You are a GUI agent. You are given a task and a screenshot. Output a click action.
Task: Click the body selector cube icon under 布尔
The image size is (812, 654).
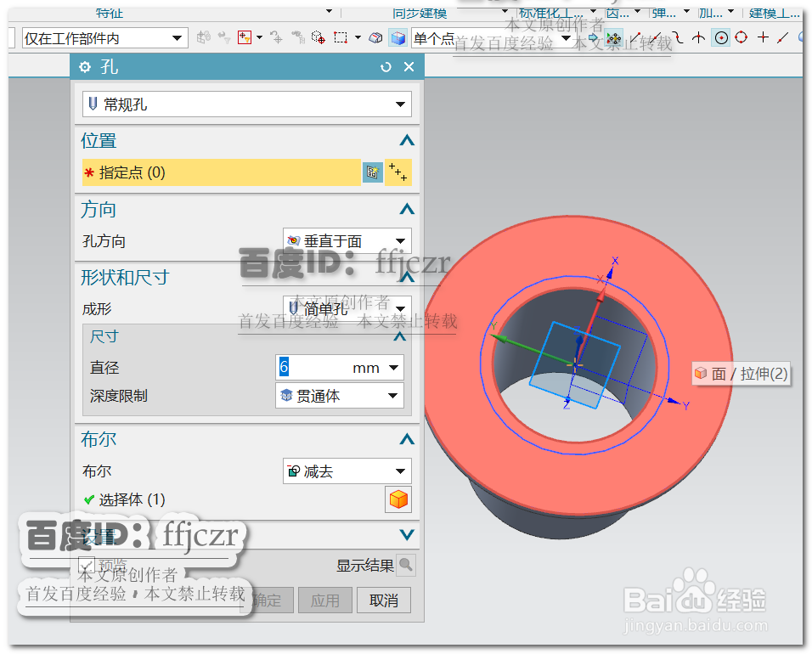(398, 499)
